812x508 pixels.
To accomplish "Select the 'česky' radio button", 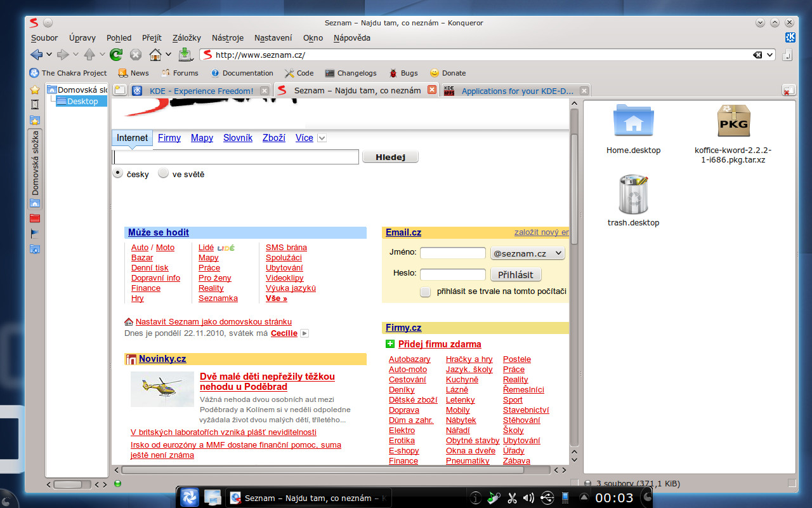I will pos(118,173).
